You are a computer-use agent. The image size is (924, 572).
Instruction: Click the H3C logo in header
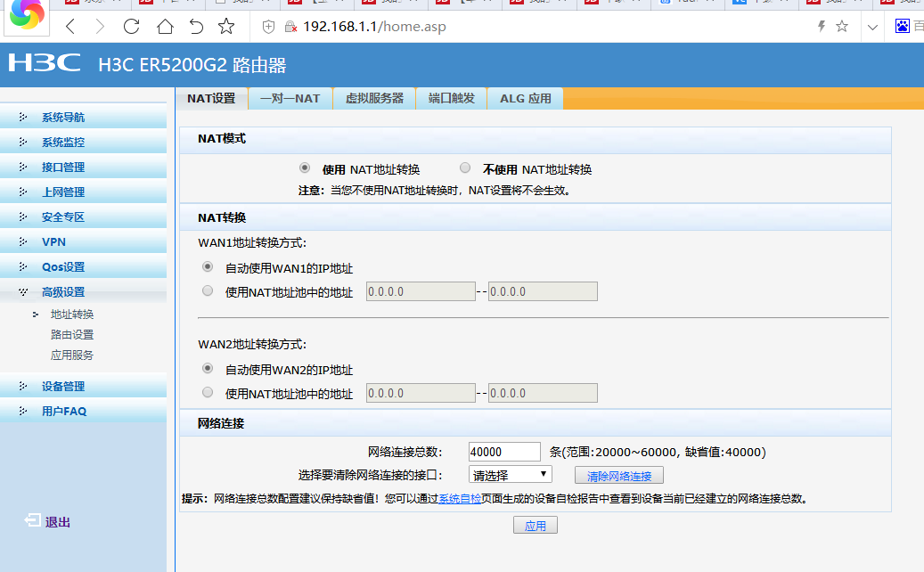[45, 62]
